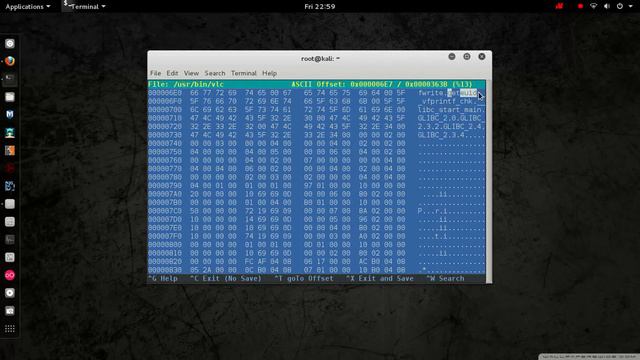
Task: Click the 'fwrite' ASCII text
Action: point(431,93)
